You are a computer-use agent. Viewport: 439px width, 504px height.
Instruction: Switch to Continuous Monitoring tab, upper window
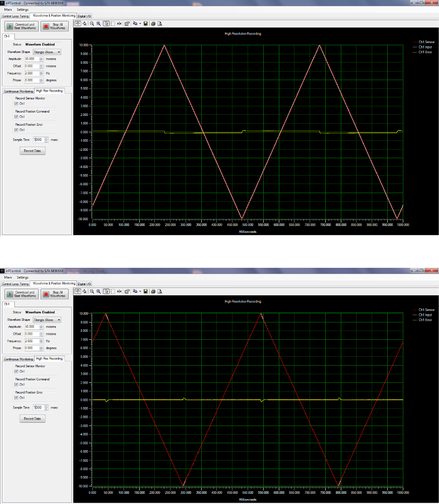click(x=18, y=91)
